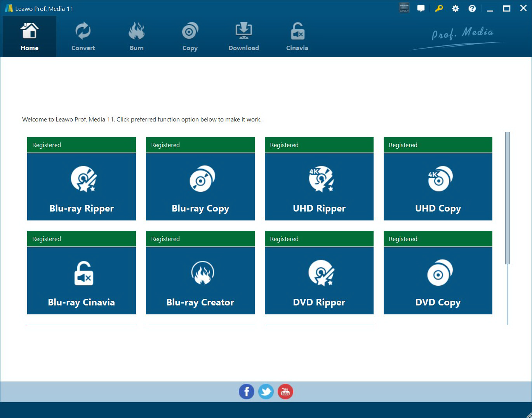Screen dimensions: 532x418
Task: Click the feedback speech bubble icon
Action: (421, 9)
